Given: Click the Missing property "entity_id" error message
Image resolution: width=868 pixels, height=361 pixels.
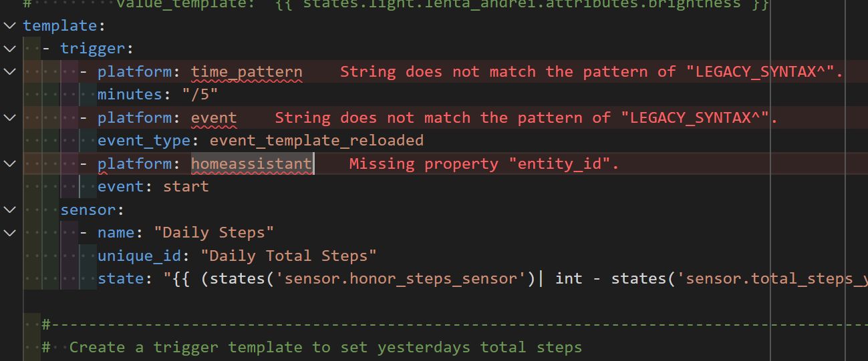Looking at the screenshot, I should [x=484, y=164].
